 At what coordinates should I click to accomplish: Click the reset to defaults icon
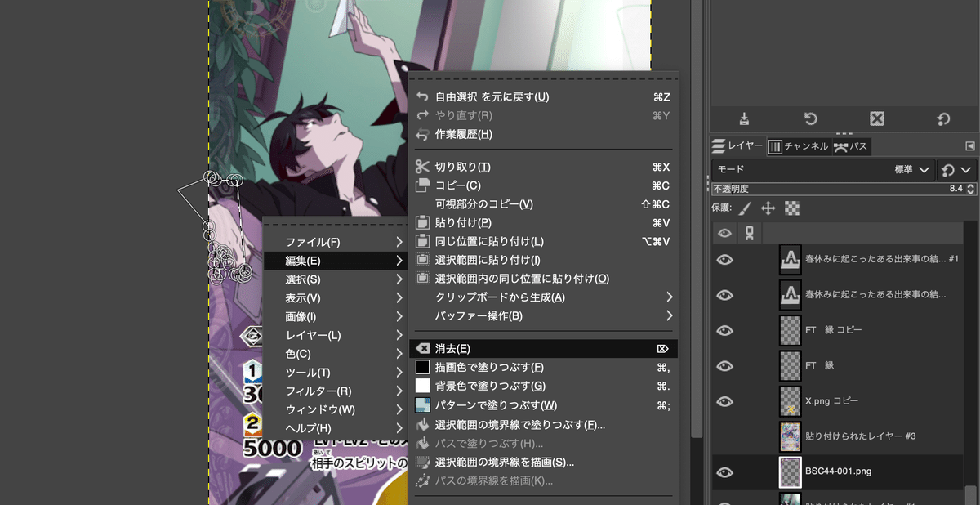(x=943, y=118)
